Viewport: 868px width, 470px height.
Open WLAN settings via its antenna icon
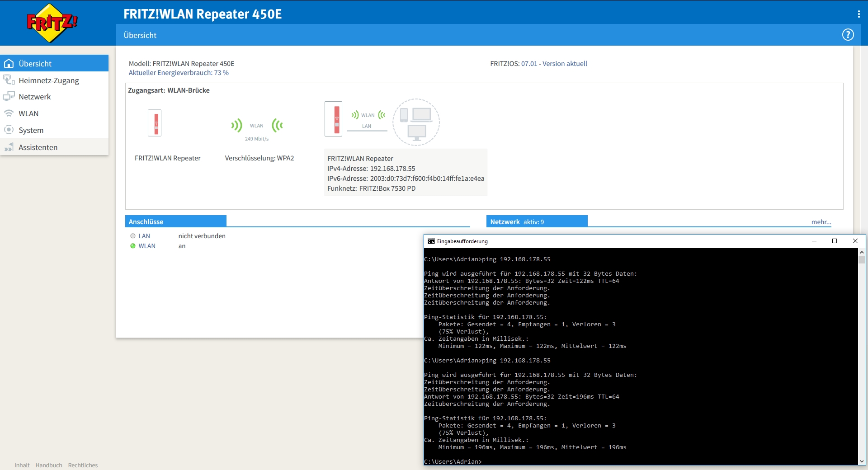pos(9,113)
